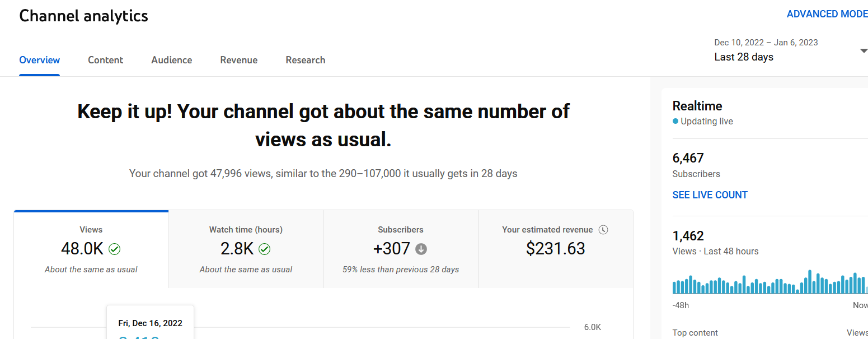Select the Views metric card
The image size is (868, 339).
tap(91, 249)
